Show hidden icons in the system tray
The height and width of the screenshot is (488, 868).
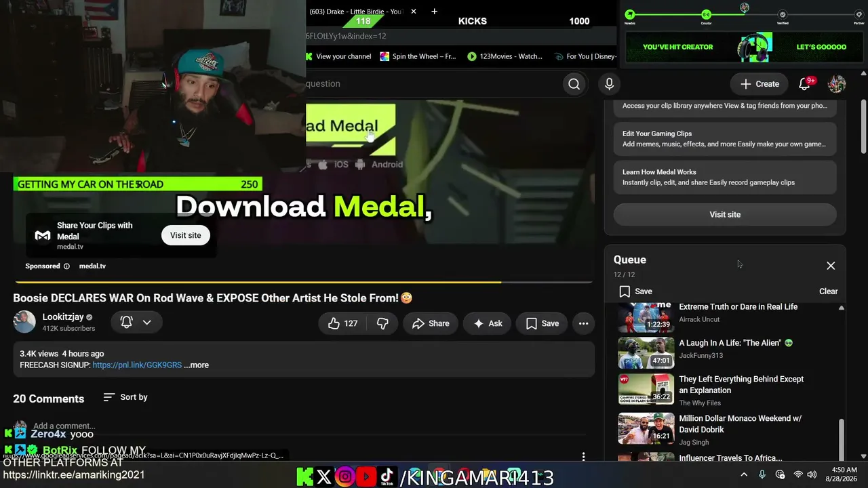(744, 474)
